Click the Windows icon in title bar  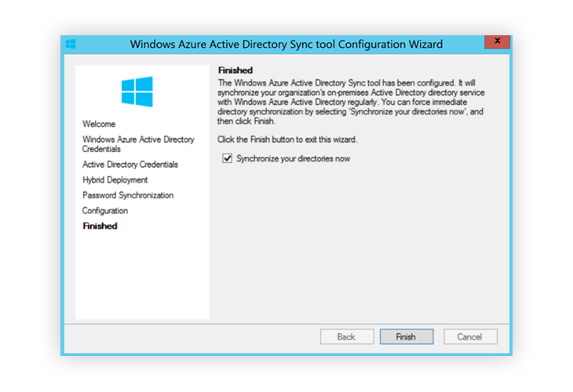[71, 44]
